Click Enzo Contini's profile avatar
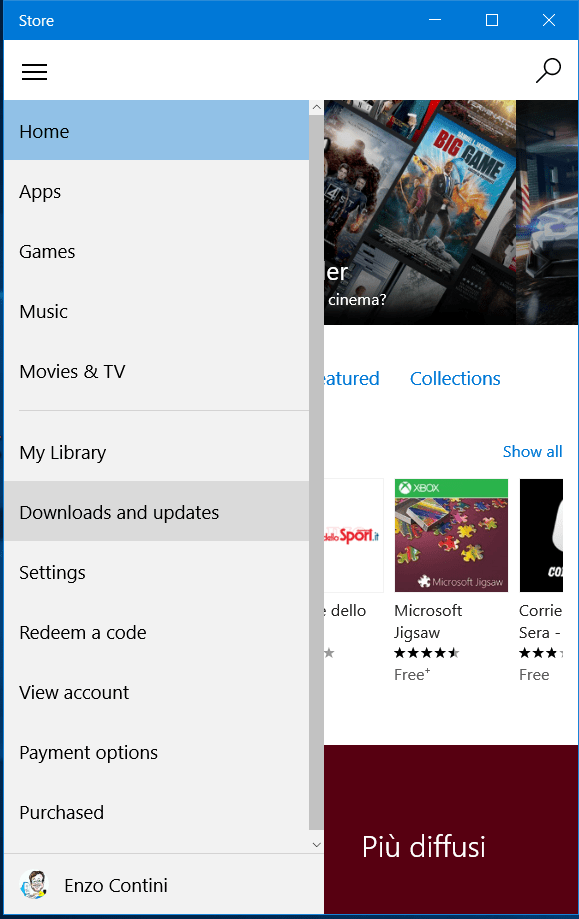The image size is (579, 919). point(33,884)
